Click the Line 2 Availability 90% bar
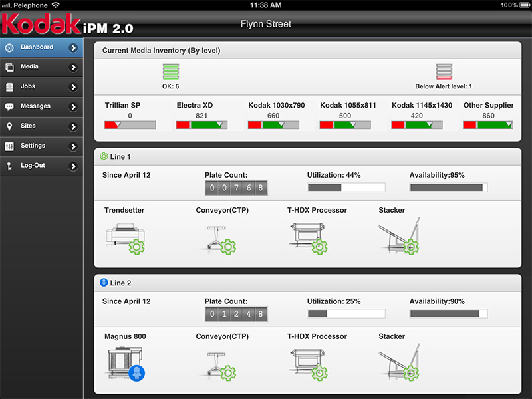The image size is (532, 399). pyautogui.click(x=448, y=313)
